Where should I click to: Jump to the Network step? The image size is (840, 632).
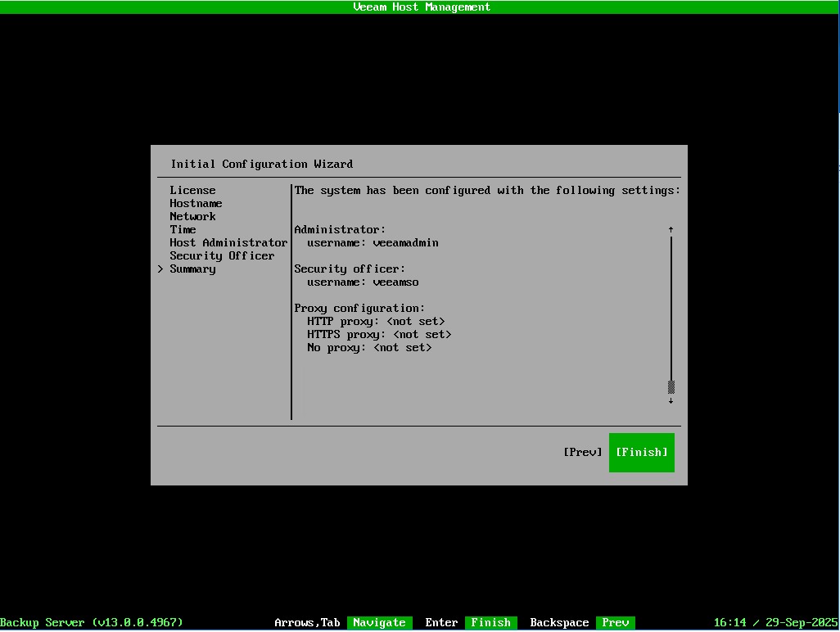(x=192, y=217)
